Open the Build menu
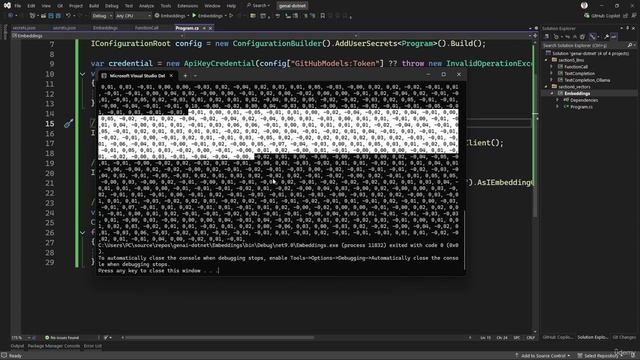This screenshot has height=360, width=640. pyautogui.click(x=94, y=6)
